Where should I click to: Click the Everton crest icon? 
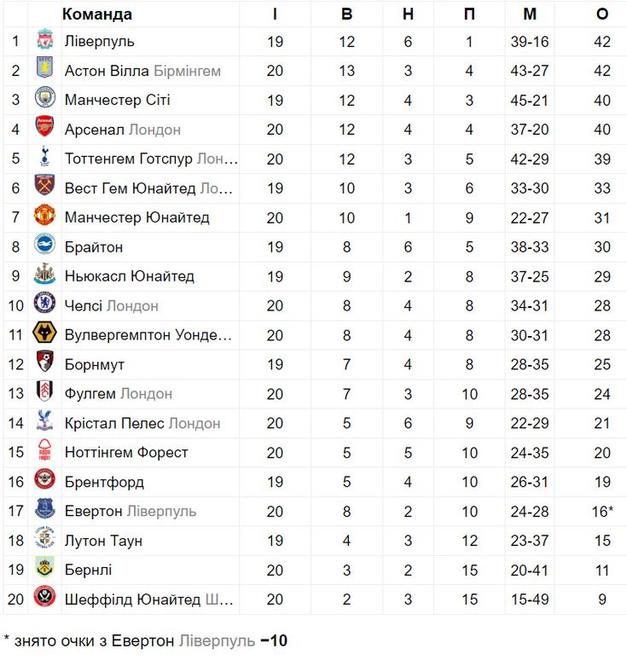point(44,508)
